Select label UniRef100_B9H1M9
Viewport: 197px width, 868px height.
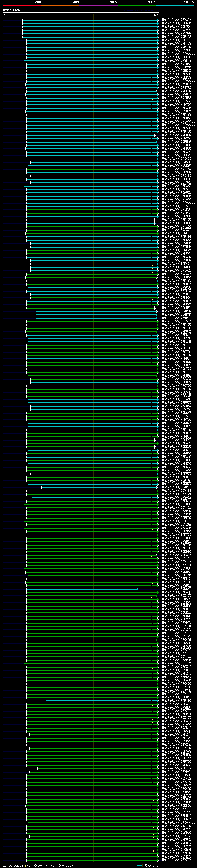tap(177, 342)
